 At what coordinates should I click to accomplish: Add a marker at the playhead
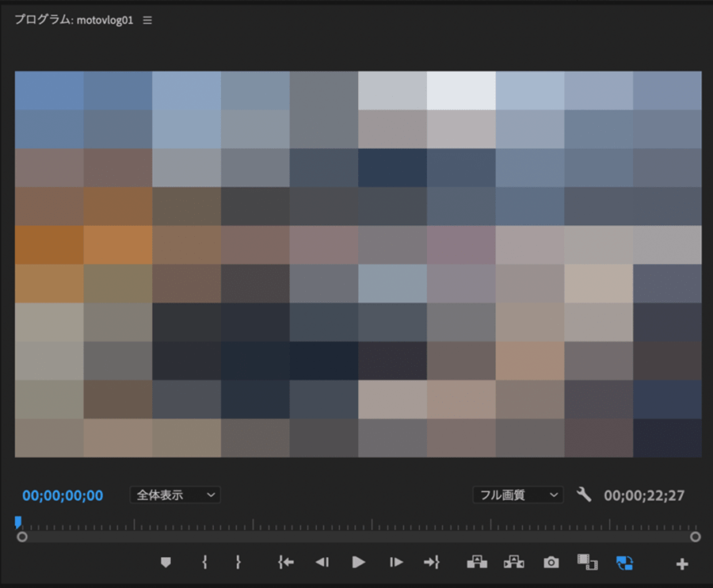tap(165, 563)
